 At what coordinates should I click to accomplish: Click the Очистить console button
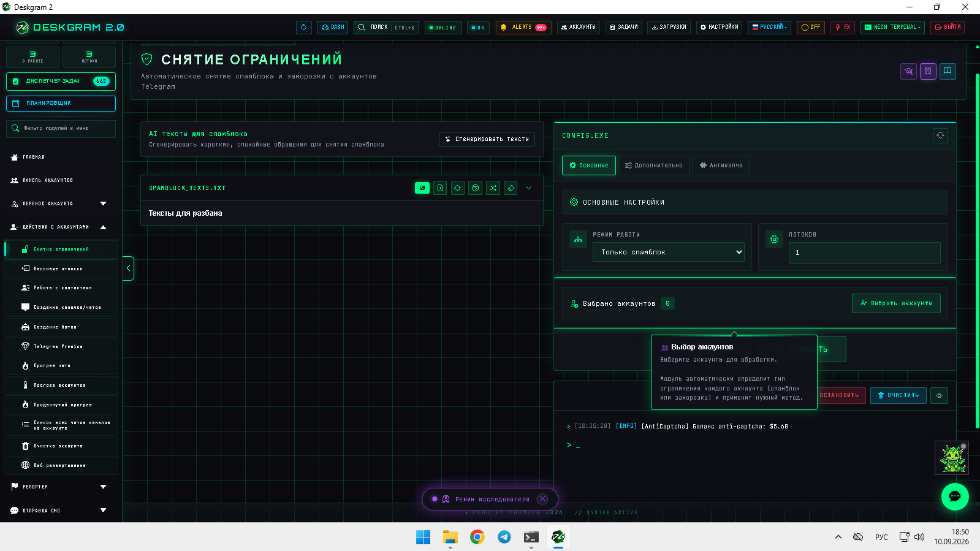click(898, 395)
